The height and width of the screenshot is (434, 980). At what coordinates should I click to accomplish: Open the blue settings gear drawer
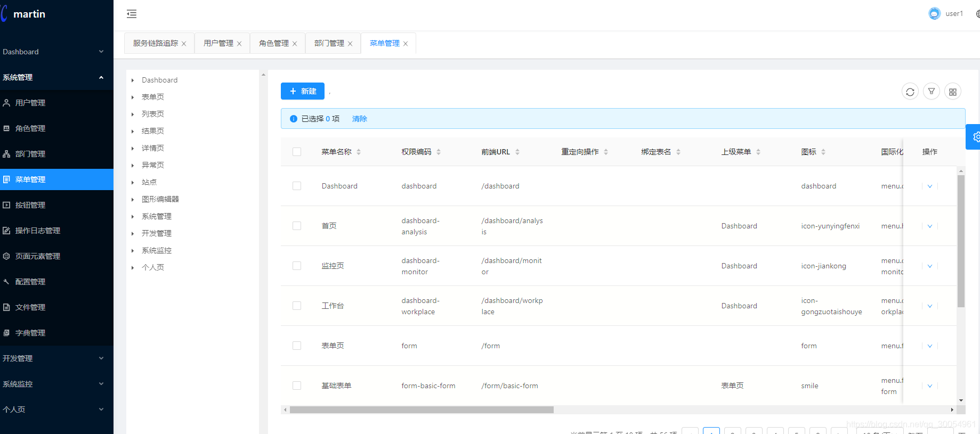pyautogui.click(x=974, y=137)
